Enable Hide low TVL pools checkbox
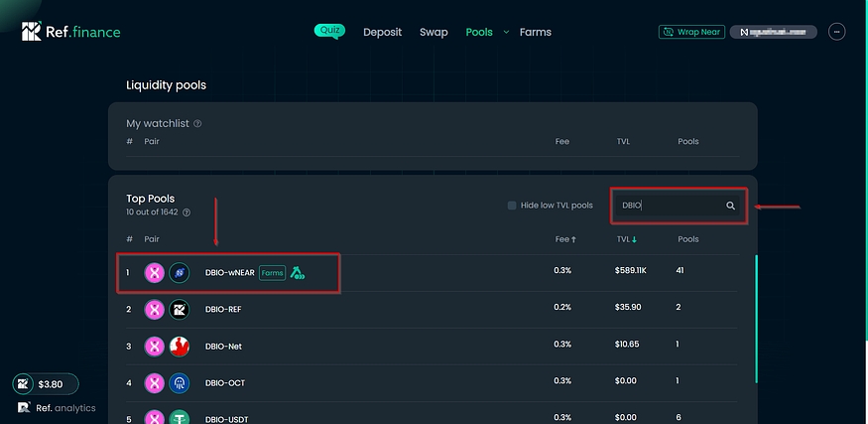 512,206
